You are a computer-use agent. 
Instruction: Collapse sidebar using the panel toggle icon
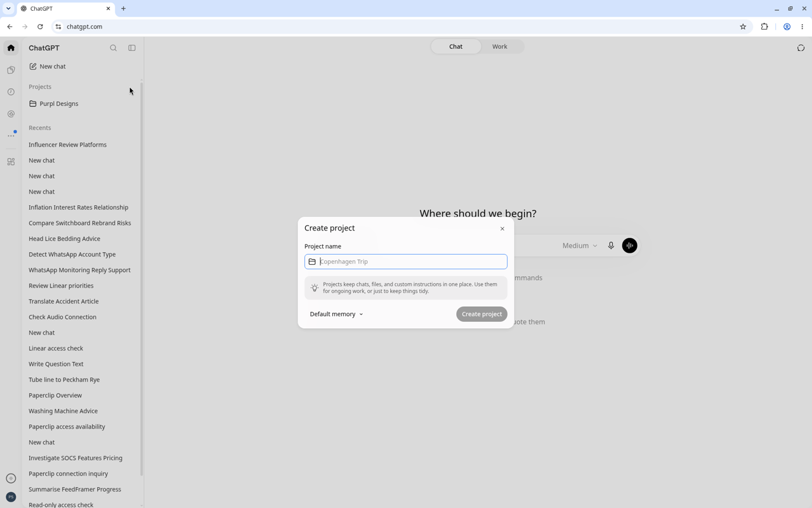click(132, 48)
